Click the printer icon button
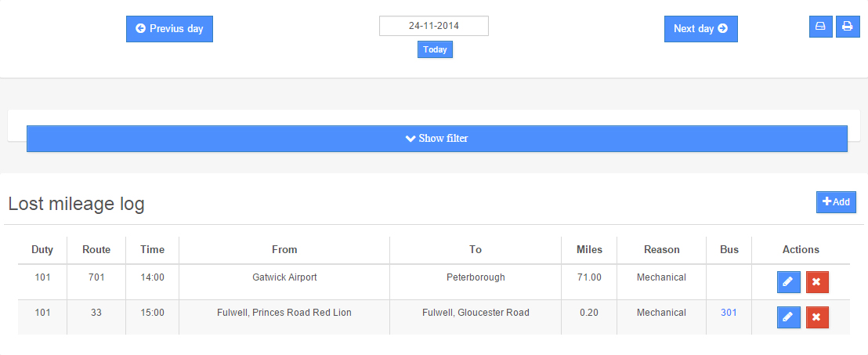The width and height of the screenshot is (868, 355). [x=847, y=26]
